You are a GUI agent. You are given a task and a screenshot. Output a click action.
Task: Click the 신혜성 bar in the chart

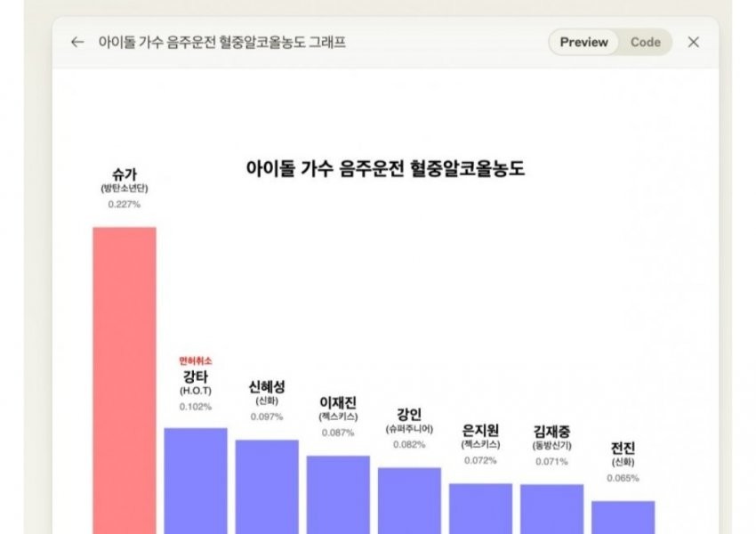pyautogui.click(x=267, y=485)
